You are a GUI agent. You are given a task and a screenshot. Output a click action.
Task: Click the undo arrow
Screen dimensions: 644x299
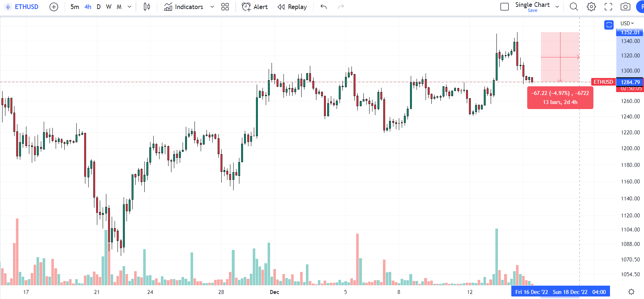[324, 7]
